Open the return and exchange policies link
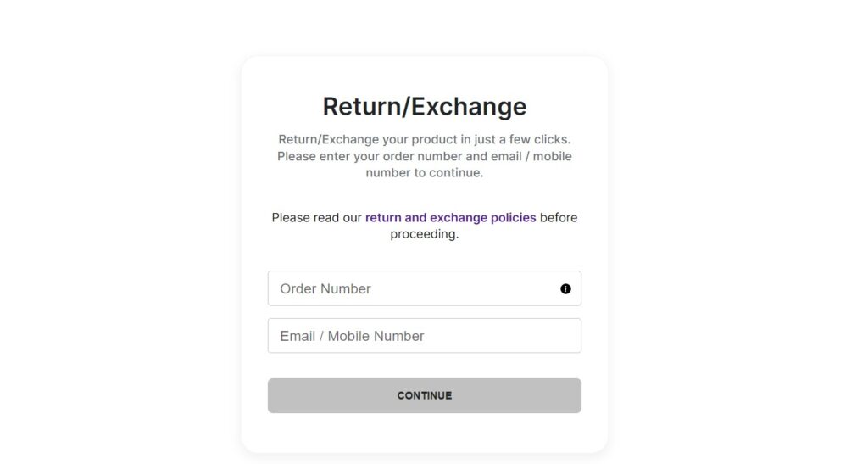 [451, 218]
